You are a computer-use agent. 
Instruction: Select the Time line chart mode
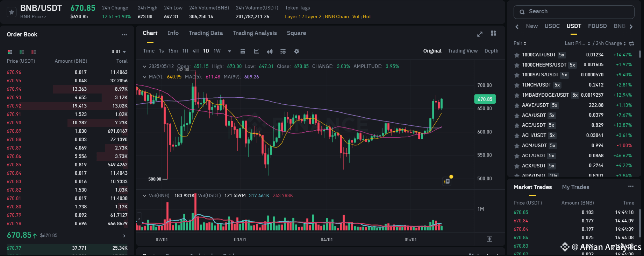[x=149, y=51]
